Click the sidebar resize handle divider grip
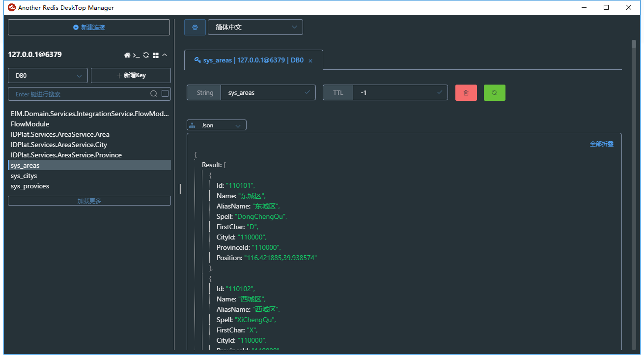 180,189
